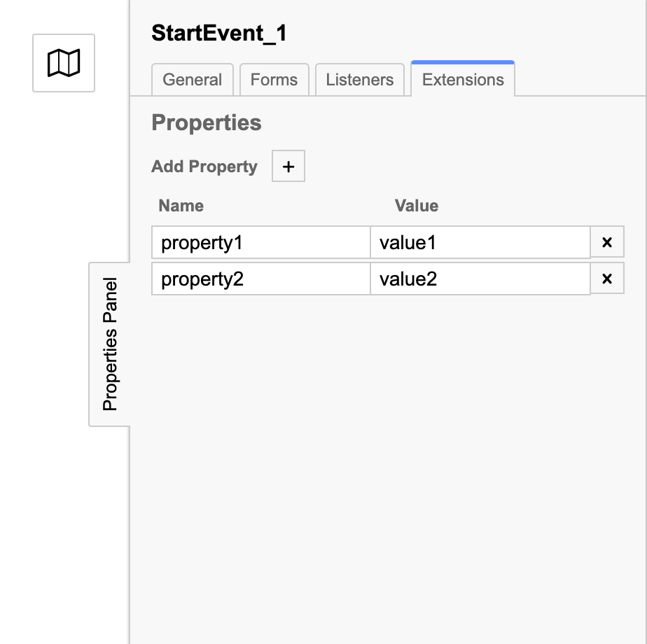Select the property1 name field
This screenshot has height=644, width=647.
click(x=260, y=241)
